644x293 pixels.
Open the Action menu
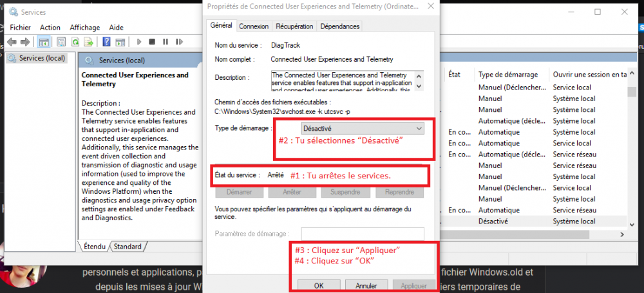pos(50,28)
